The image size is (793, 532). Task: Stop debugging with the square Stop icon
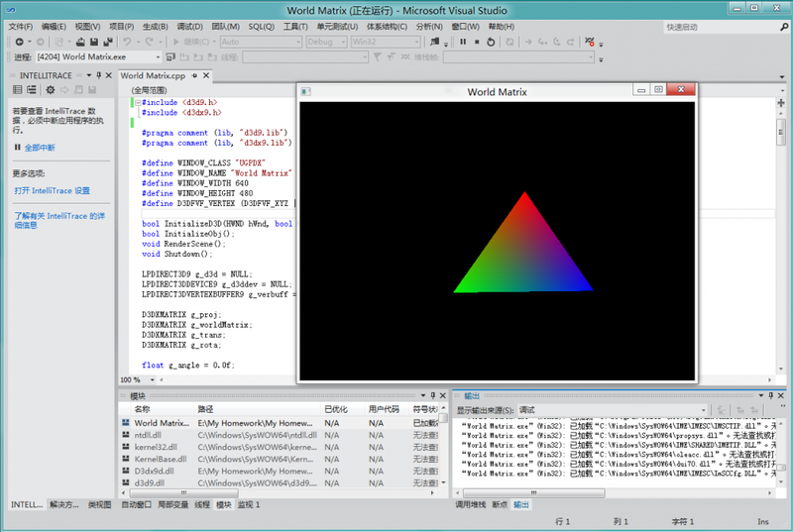click(477, 42)
